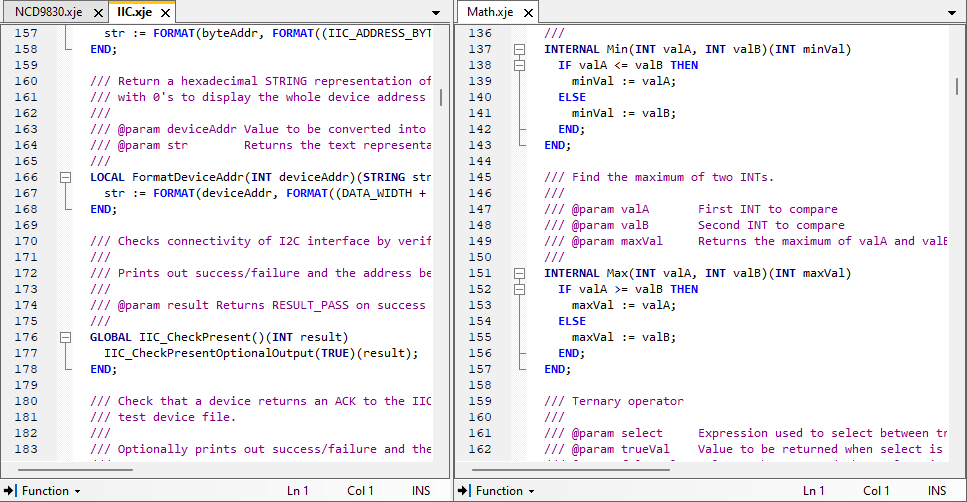Toggle INS mode in left pane status bar

(421, 491)
